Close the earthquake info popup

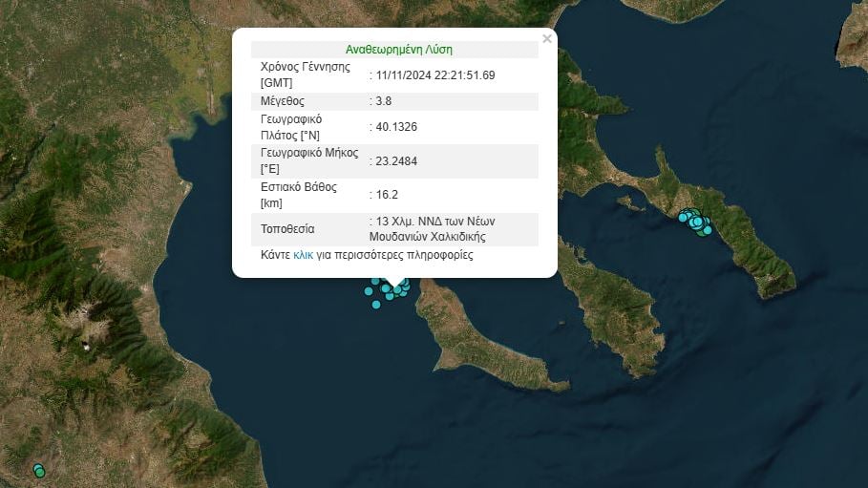pyautogui.click(x=546, y=39)
